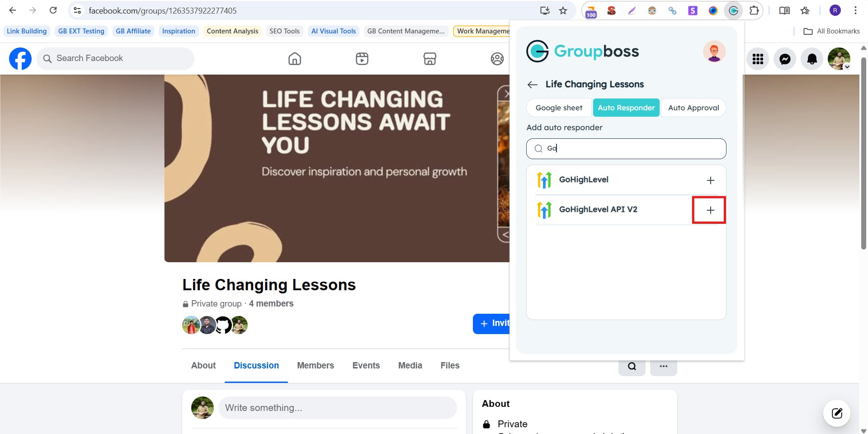
Task: Open the SEO Tools bookmark folder
Action: tap(284, 31)
